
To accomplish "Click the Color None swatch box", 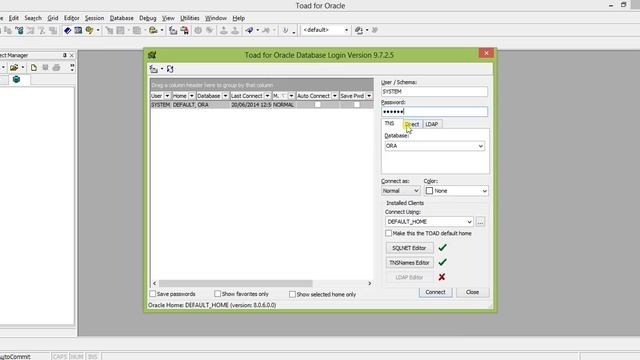I will (429, 191).
